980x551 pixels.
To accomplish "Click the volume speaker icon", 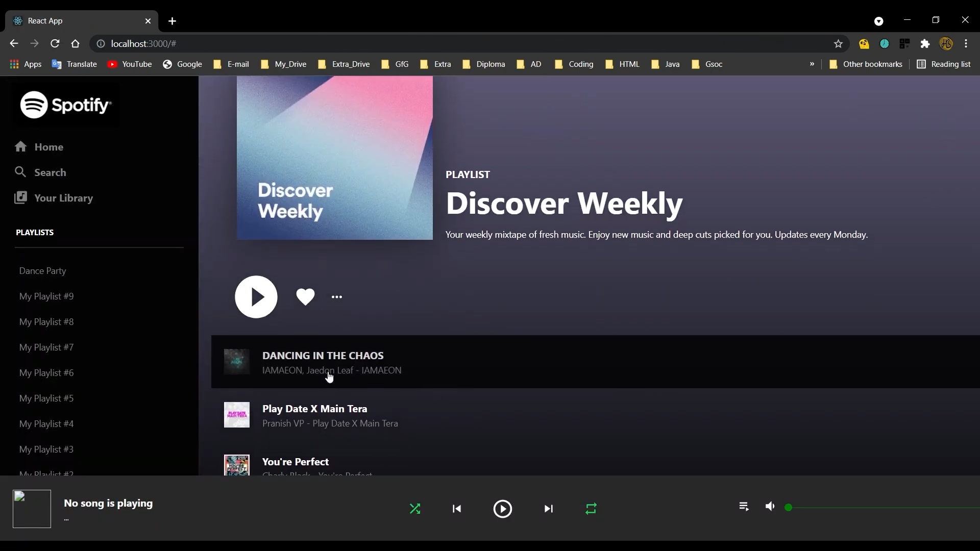I will point(770,507).
